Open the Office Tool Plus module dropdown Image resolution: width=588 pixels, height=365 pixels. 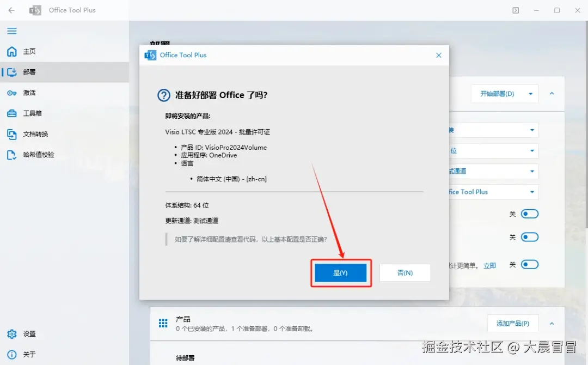[x=494, y=192]
